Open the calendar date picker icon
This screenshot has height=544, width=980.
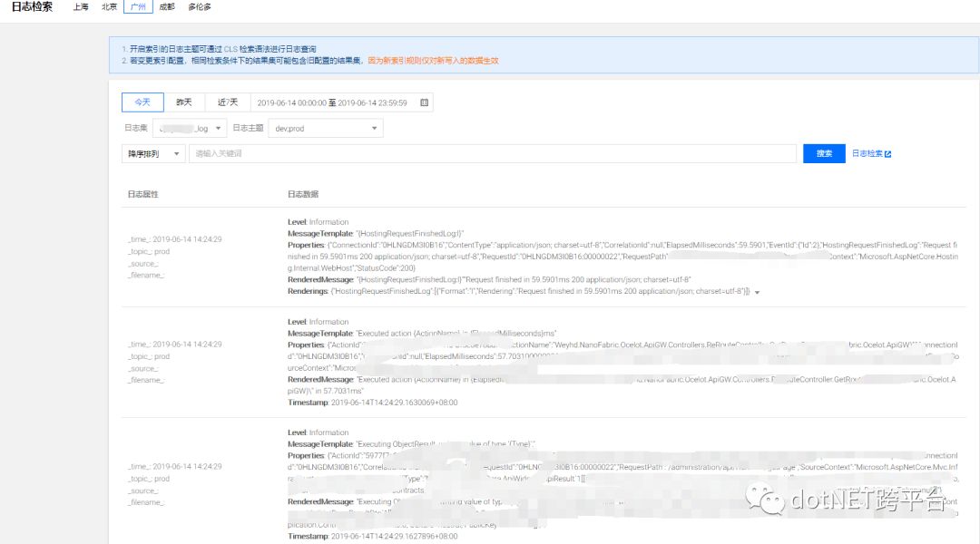[425, 102]
